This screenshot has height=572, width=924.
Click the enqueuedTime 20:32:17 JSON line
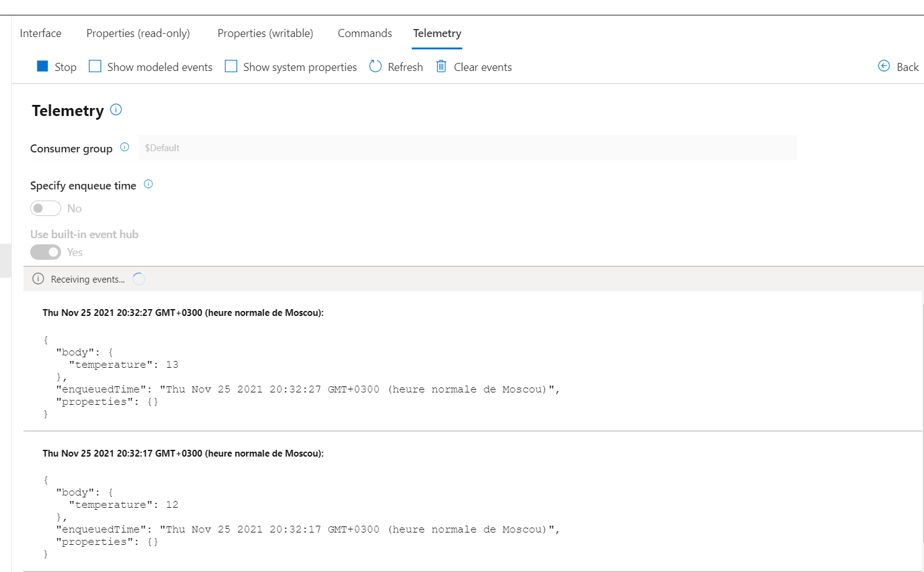point(308,529)
